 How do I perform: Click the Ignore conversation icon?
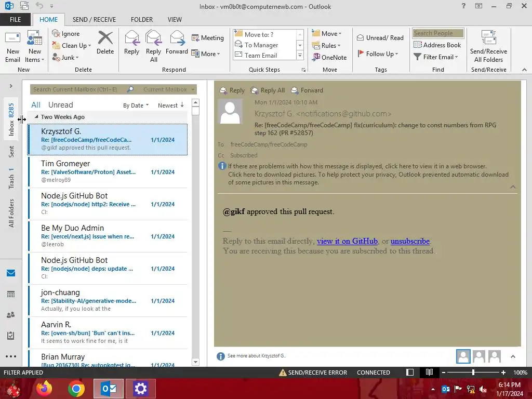click(66, 34)
